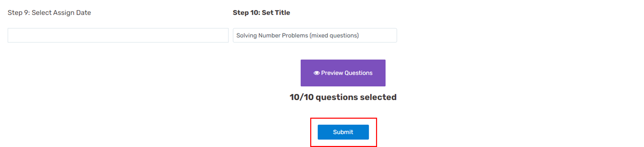Select the Step 9: Select Assign Date label
This screenshot has height=147, width=644.
click(49, 13)
